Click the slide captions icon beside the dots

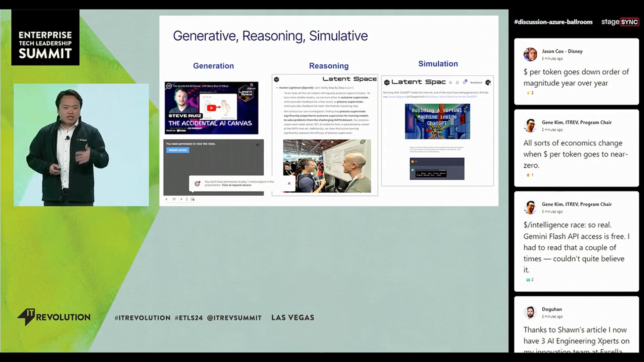pyautogui.click(x=193, y=199)
